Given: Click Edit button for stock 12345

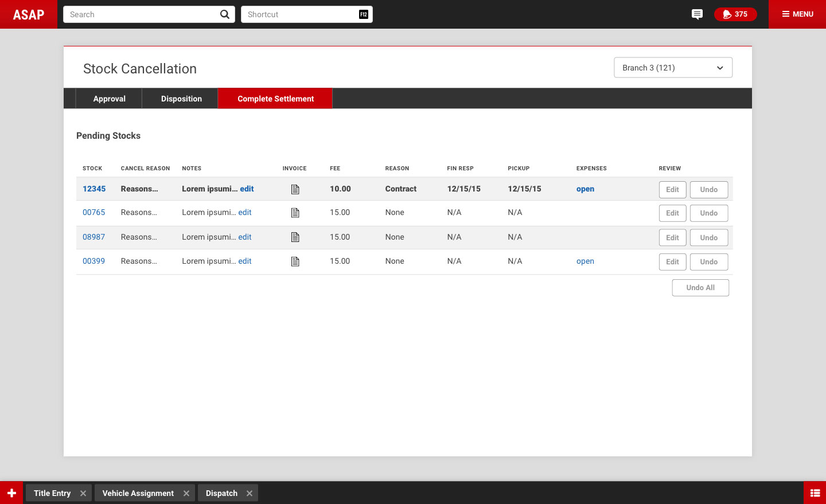Looking at the screenshot, I should (x=672, y=190).
